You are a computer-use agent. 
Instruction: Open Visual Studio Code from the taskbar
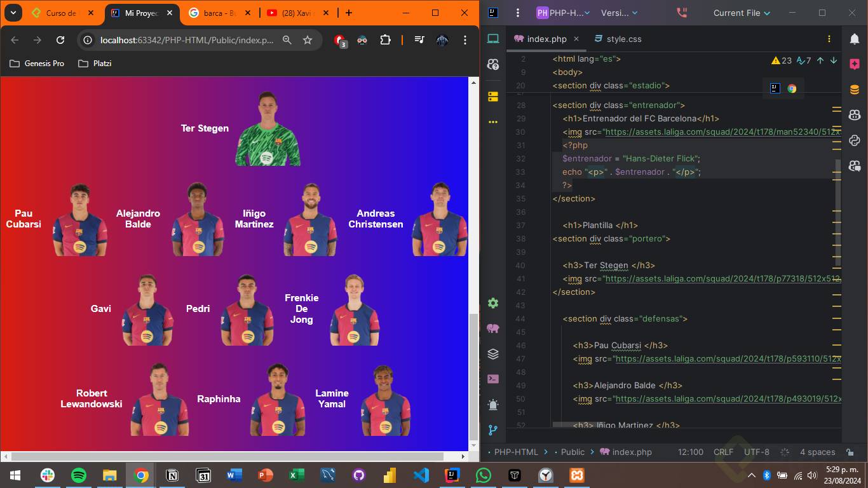[x=421, y=475]
